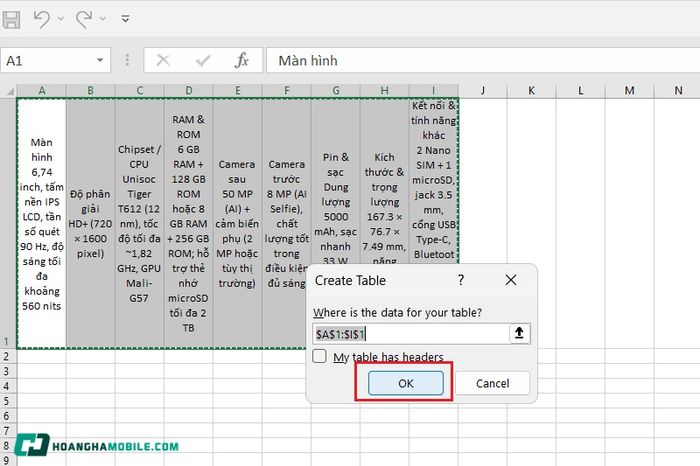The image size is (700, 466).
Task: Open the Redo history dropdown arrow
Action: [x=103, y=19]
